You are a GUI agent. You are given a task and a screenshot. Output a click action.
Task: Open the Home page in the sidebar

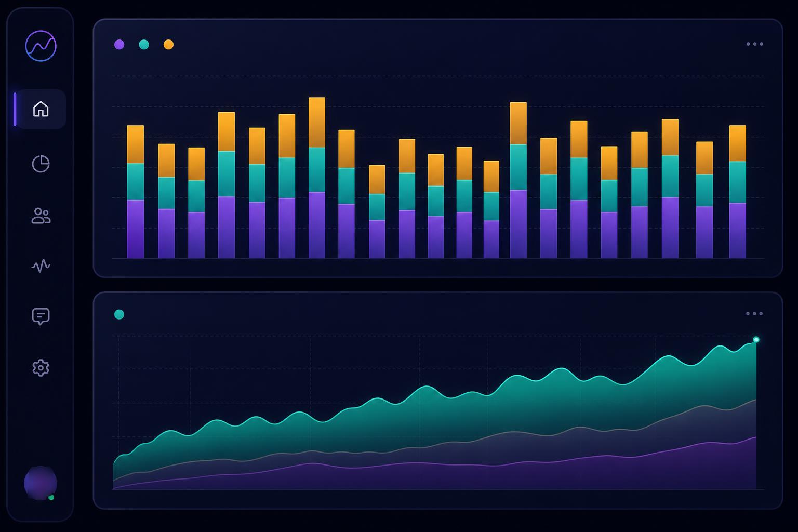pyautogui.click(x=41, y=109)
